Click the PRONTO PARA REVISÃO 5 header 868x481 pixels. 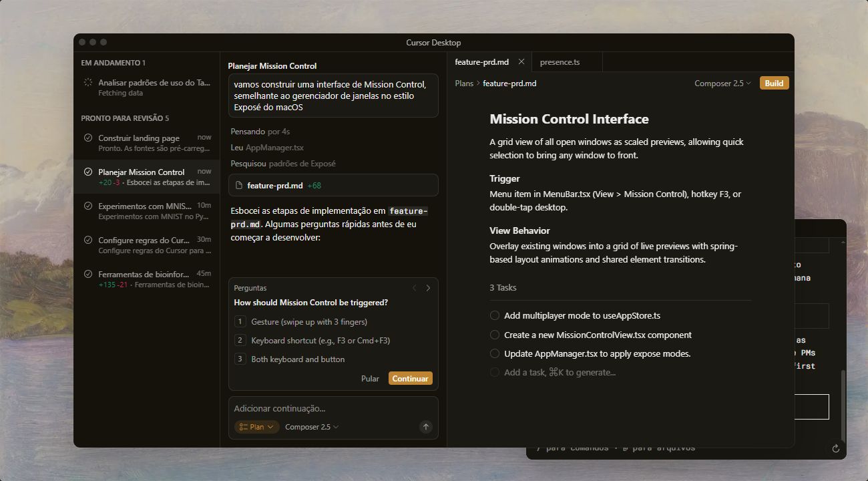pos(125,118)
